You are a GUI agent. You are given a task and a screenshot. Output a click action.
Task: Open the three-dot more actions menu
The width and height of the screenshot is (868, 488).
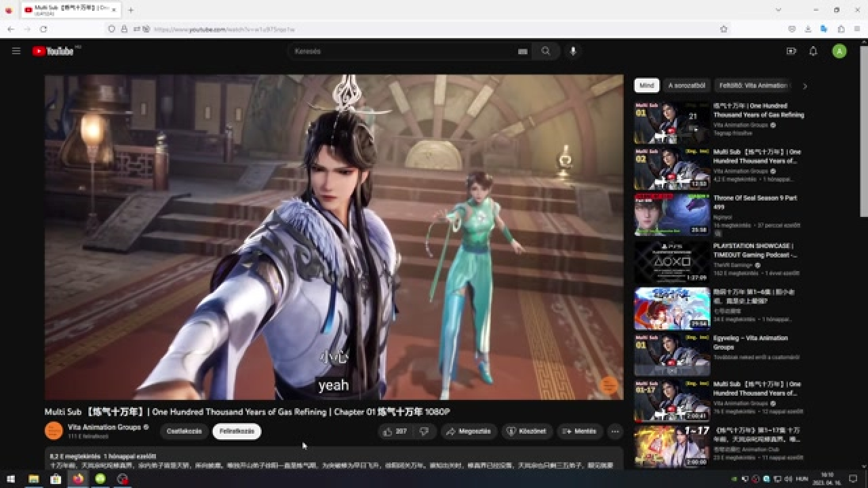pos(615,432)
